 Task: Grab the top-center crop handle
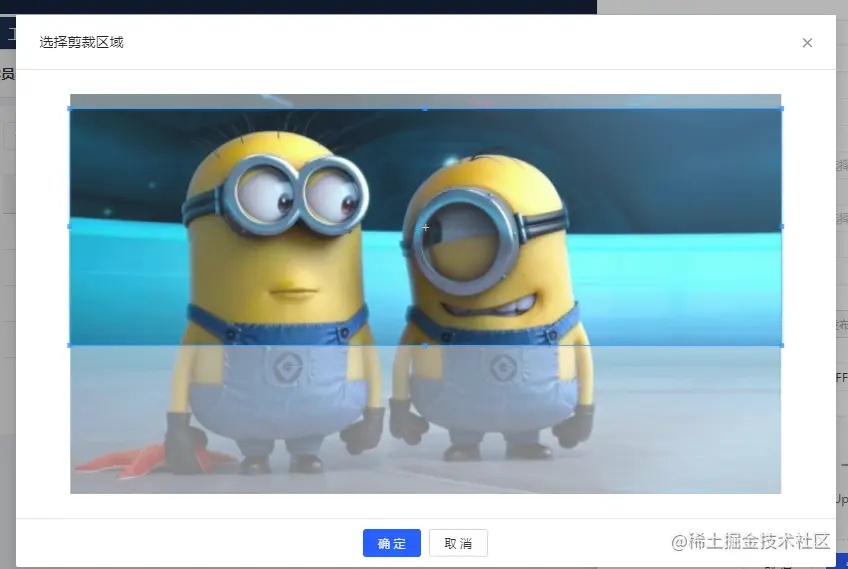click(x=425, y=109)
